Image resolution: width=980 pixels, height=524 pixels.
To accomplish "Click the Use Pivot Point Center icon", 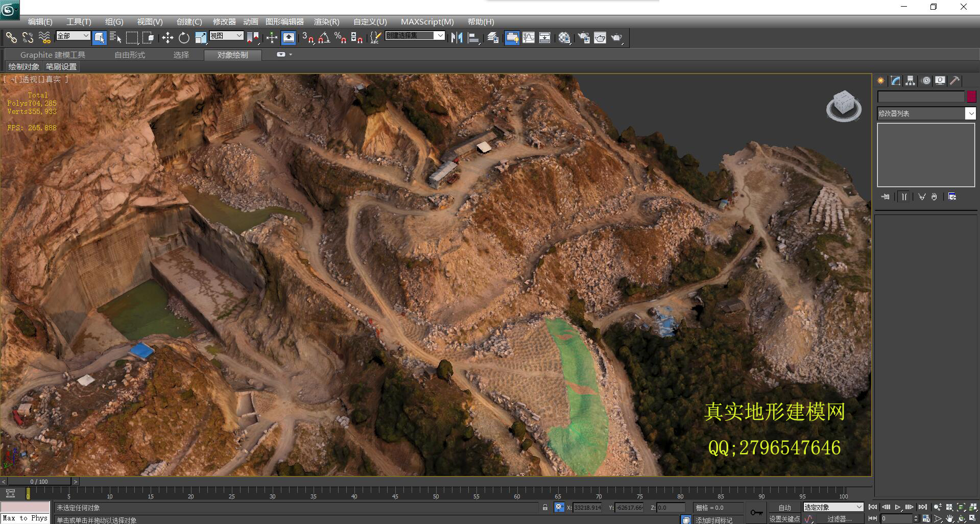I will pyautogui.click(x=253, y=37).
